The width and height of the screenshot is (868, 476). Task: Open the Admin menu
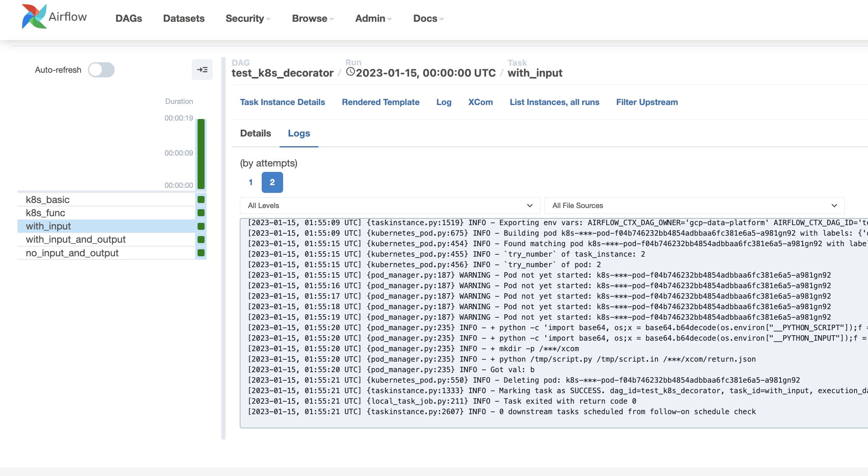(x=373, y=18)
